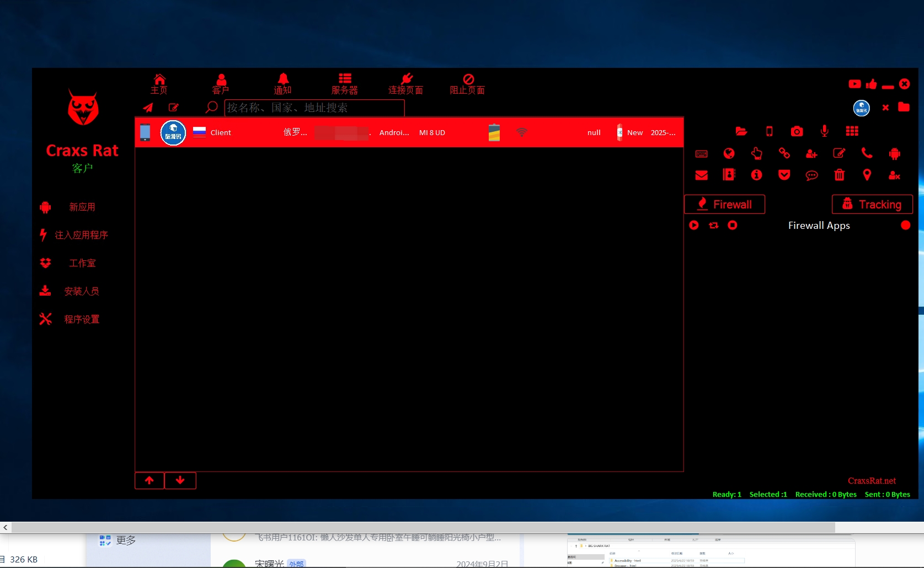
Task: Click the Firewall button
Action: pos(724,205)
